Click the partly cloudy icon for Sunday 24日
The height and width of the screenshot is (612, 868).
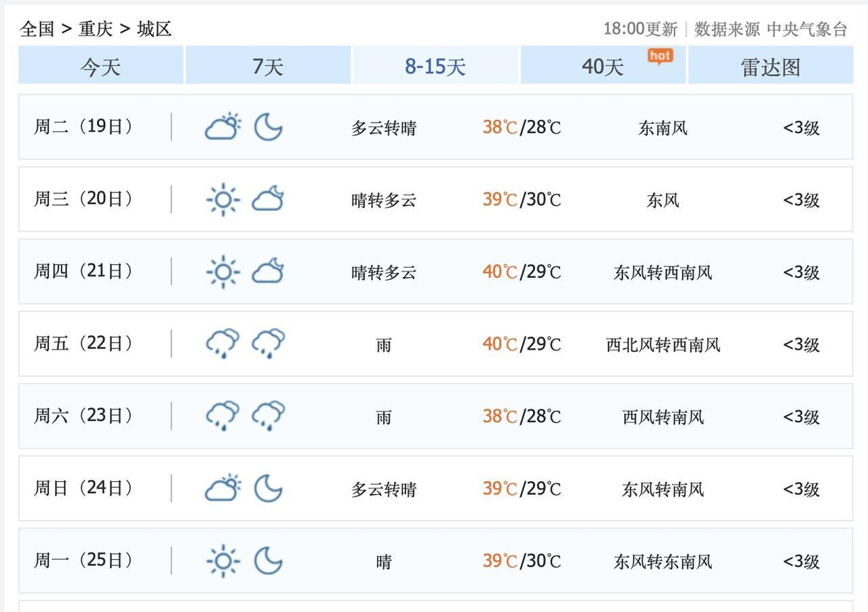tap(223, 488)
